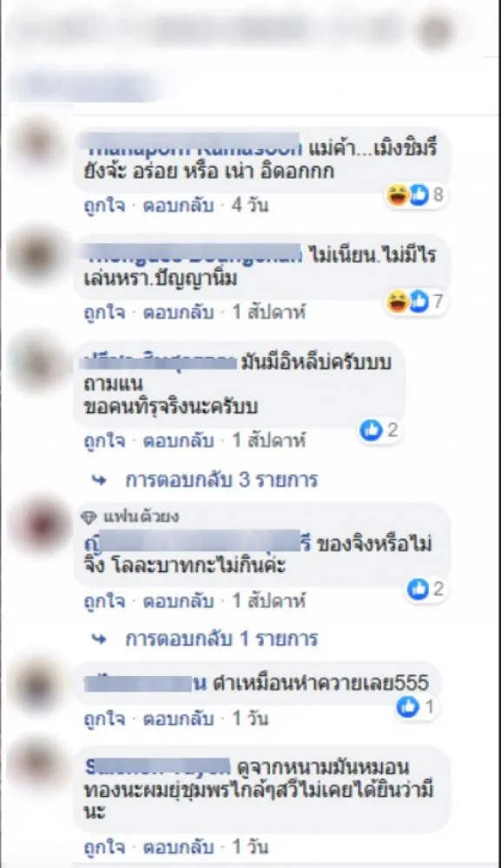The width and height of the screenshot is (501, 868).
Task: Like the แม่ค้า comment posted 4 วัน ago
Action: [x=105, y=206]
